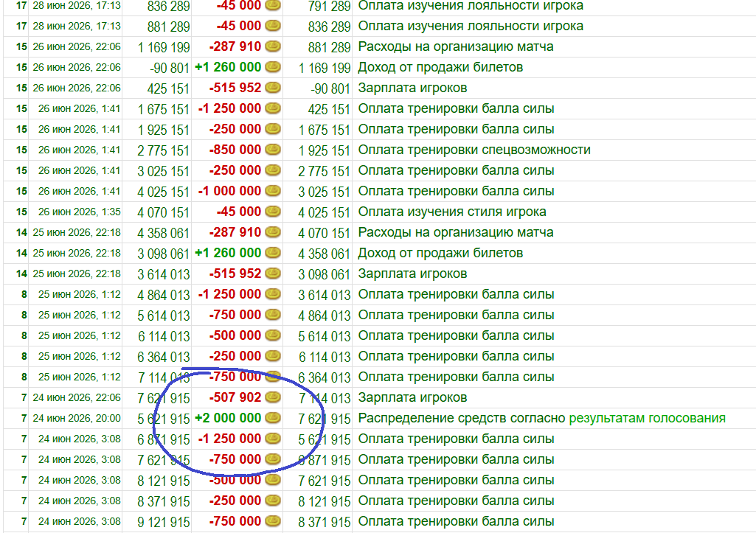
Task: Click the '-850 000' amount
Action: pos(235,150)
